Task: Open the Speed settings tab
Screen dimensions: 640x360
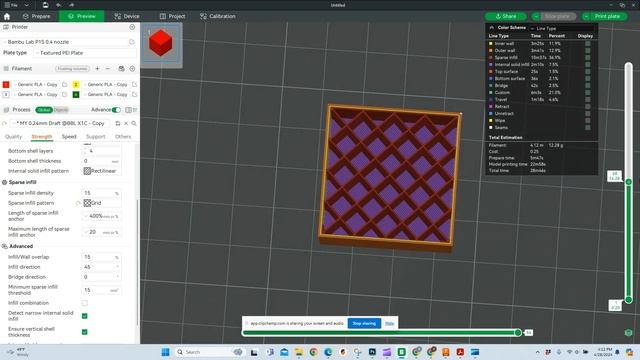Action: click(69, 137)
